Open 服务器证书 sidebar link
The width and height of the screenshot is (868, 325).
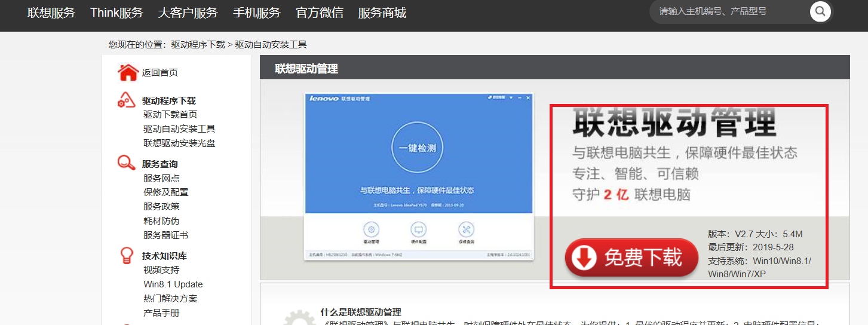(166, 235)
